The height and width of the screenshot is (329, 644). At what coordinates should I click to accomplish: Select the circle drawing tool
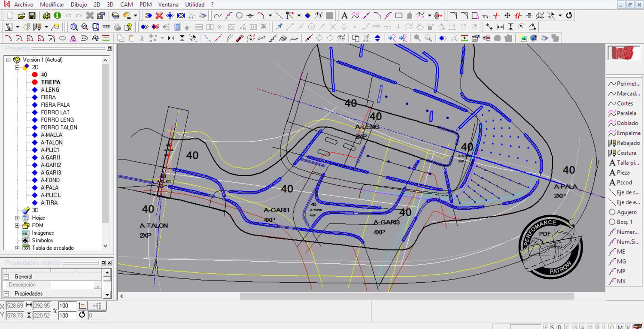click(x=239, y=15)
